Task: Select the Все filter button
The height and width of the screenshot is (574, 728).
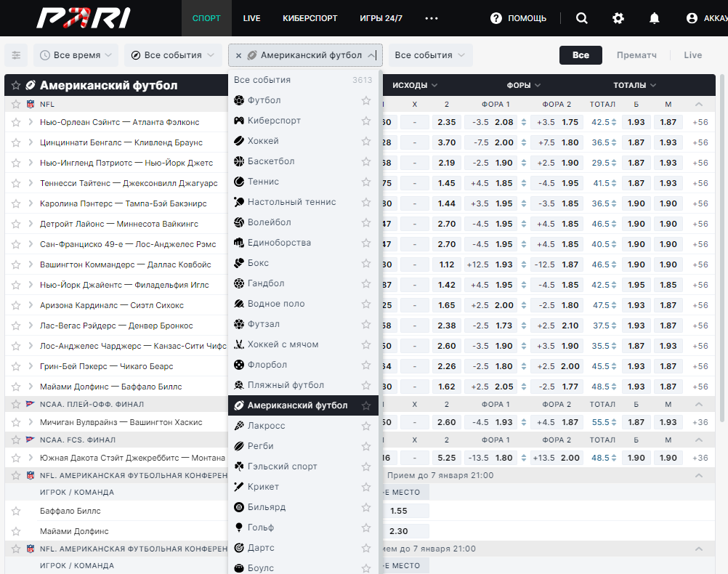Action: [x=581, y=55]
